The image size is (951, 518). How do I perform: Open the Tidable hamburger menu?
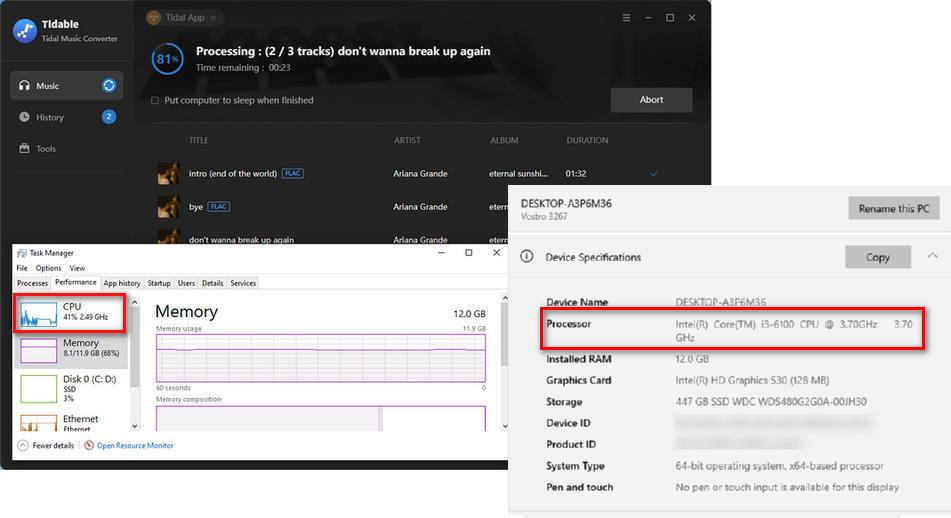point(627,18)
